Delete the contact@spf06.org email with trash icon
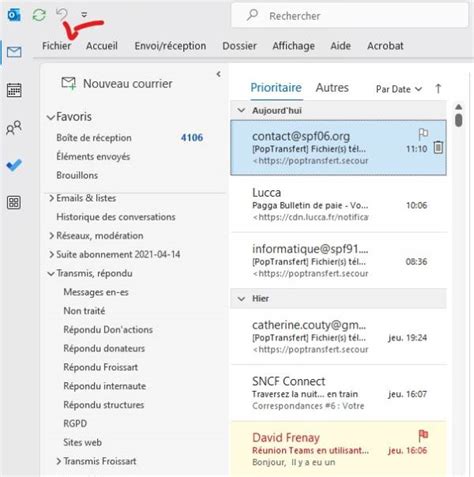Screen dimensions: 474x477 [438, 147]
